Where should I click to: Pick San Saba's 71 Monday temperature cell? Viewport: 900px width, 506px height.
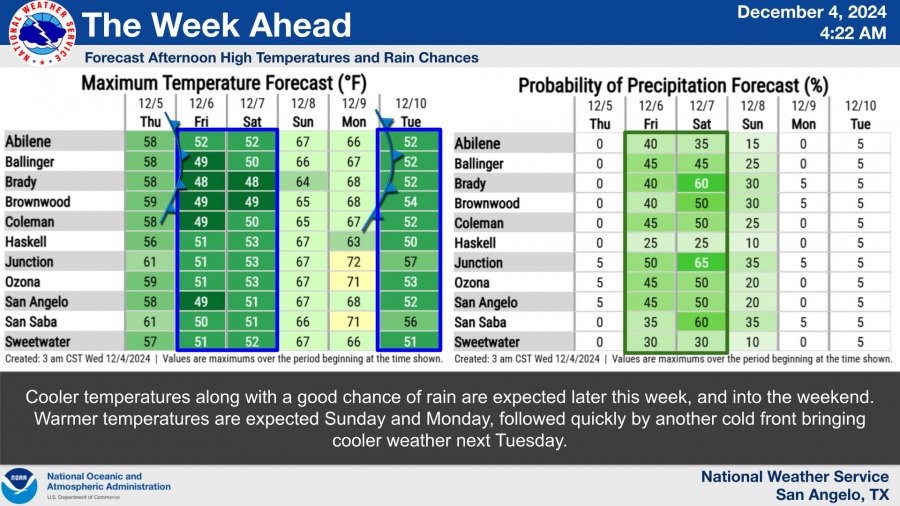click(354, 322)
